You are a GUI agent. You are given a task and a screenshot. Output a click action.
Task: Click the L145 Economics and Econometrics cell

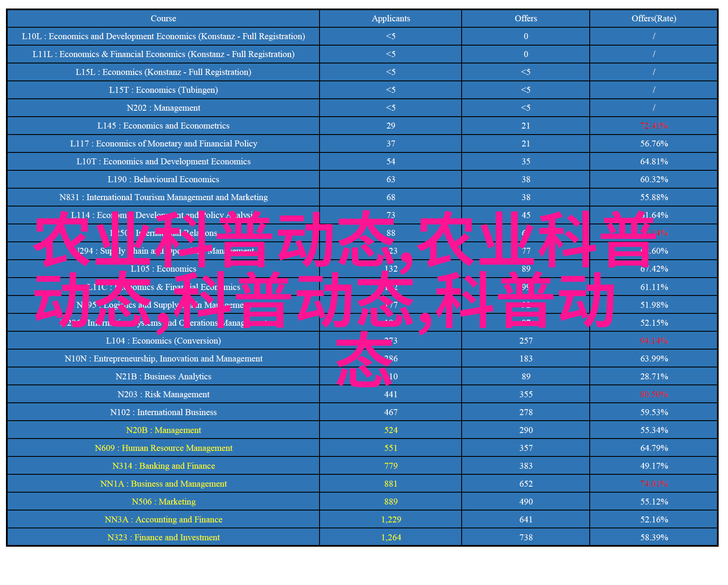pos(163,126)
